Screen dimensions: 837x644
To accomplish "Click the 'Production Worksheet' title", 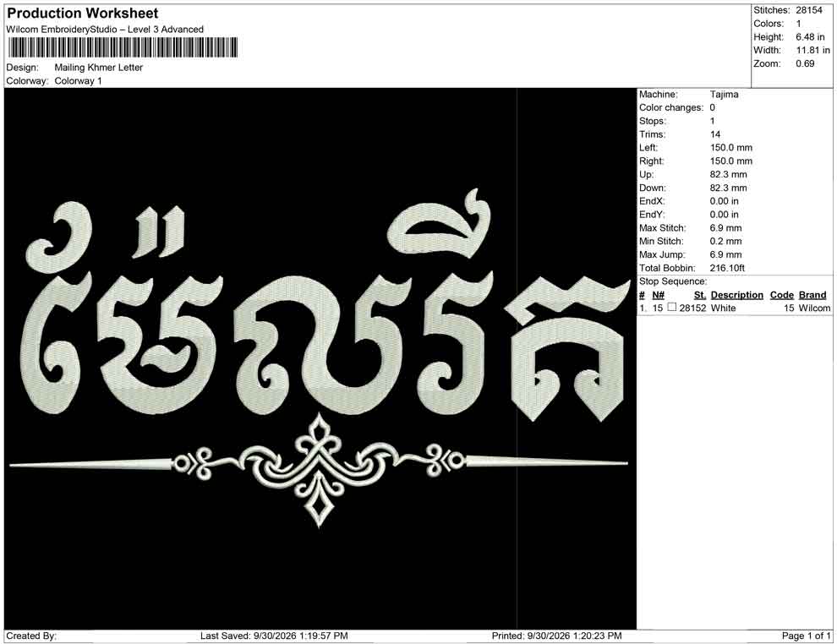I will (82, 14).
